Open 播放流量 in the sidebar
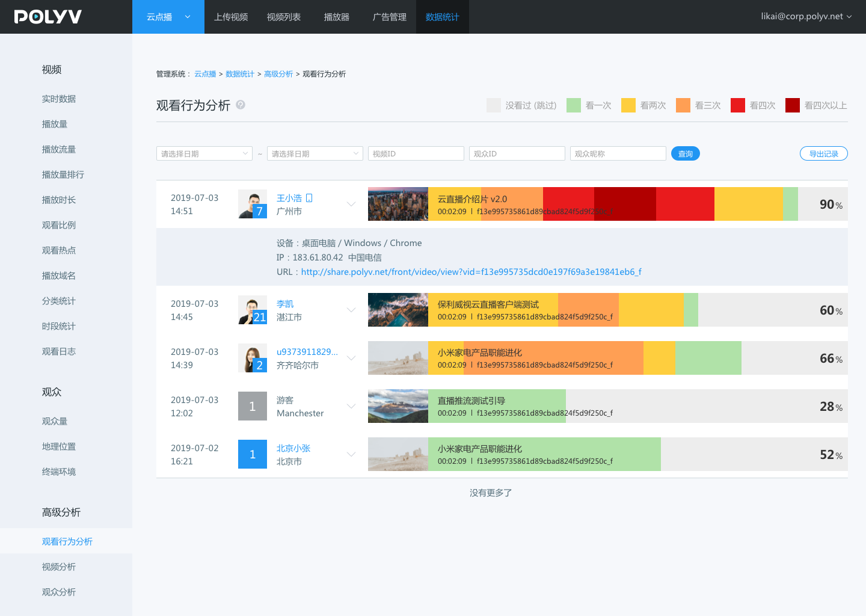Viewport: 866px width, 616px height. click(x=59, y=149)
